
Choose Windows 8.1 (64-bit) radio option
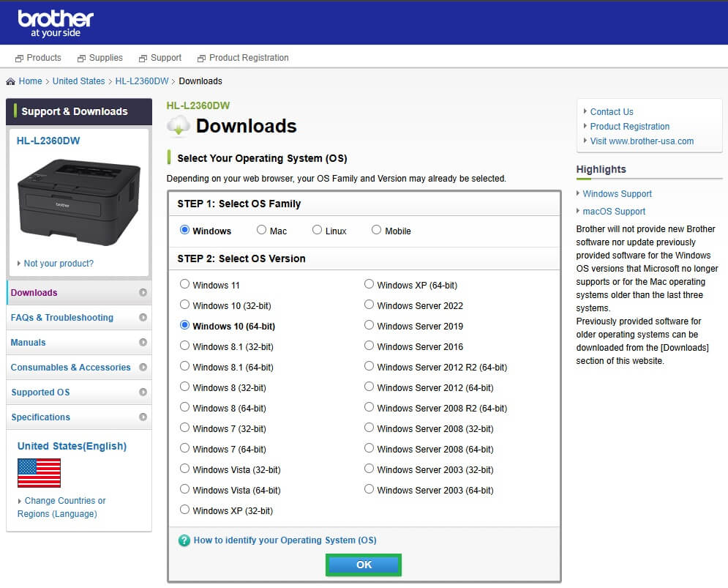click(x=184, y=366)
